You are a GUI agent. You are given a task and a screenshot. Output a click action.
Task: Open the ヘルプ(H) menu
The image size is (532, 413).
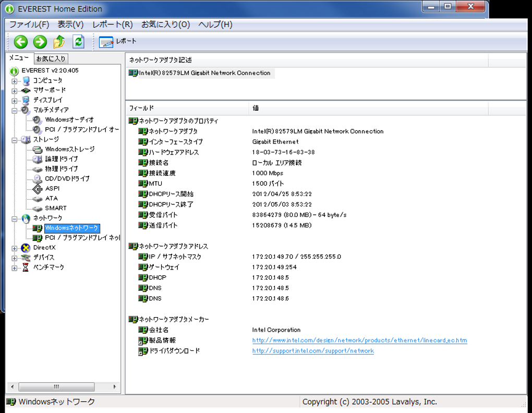pos(215,25)
